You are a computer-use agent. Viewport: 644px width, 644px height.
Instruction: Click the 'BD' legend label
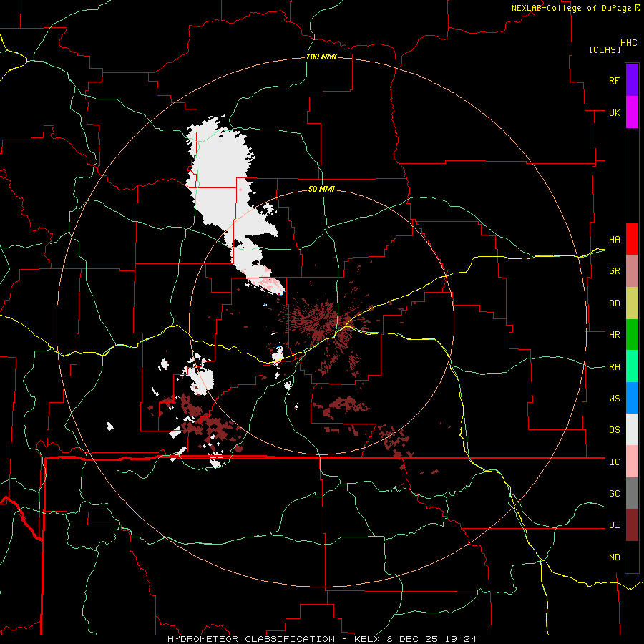pos(614,303)
